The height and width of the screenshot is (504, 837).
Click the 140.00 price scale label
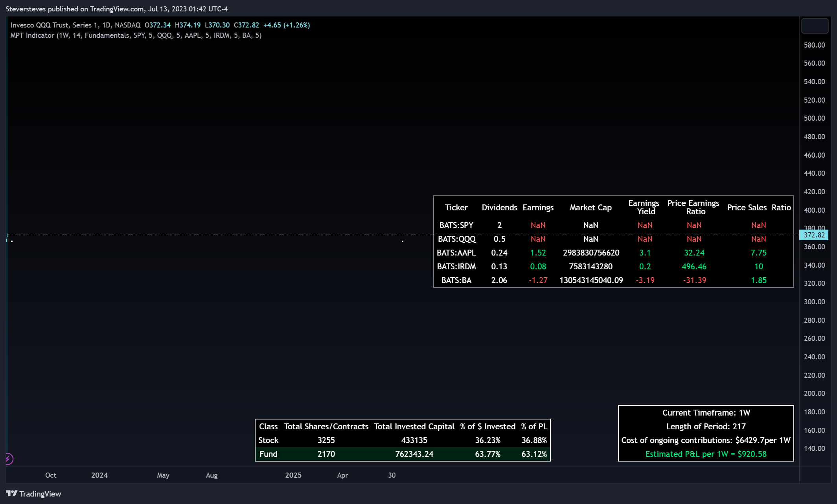click(814, 449)
